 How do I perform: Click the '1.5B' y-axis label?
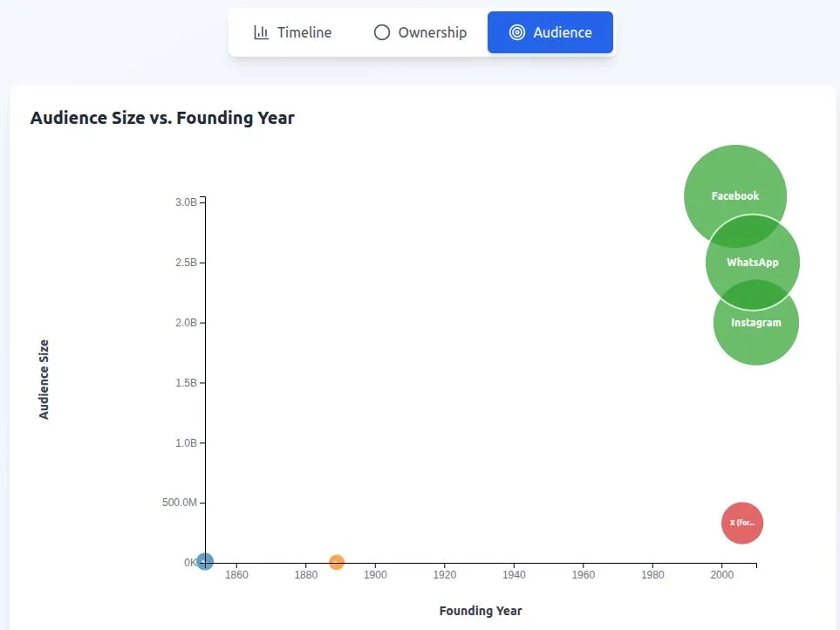186,382
